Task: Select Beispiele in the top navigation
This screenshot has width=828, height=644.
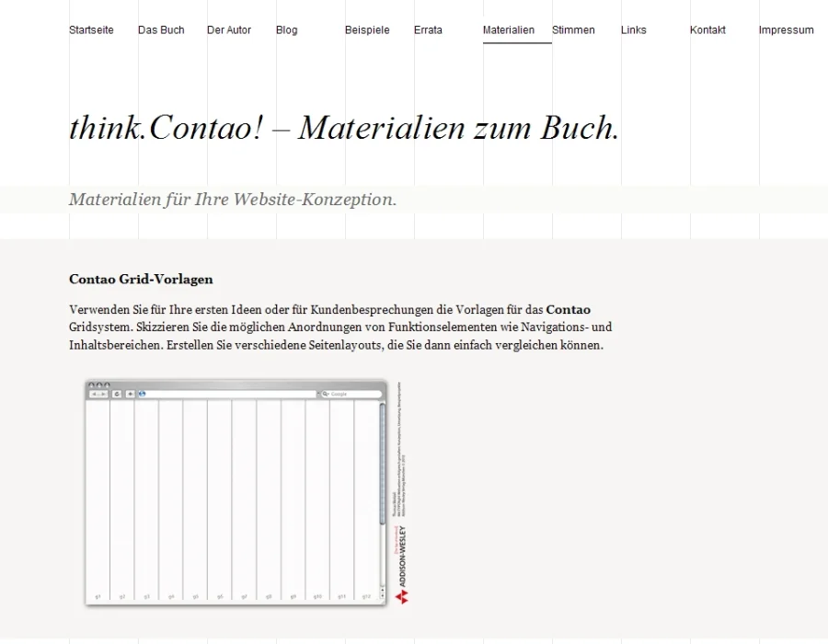Action: click(367, 30)
